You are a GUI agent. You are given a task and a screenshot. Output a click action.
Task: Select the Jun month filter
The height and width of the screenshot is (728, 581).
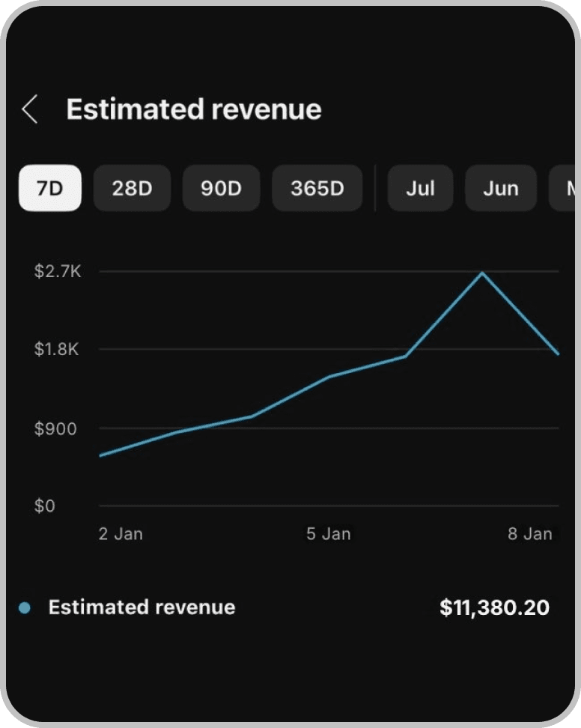pos(500,188)
